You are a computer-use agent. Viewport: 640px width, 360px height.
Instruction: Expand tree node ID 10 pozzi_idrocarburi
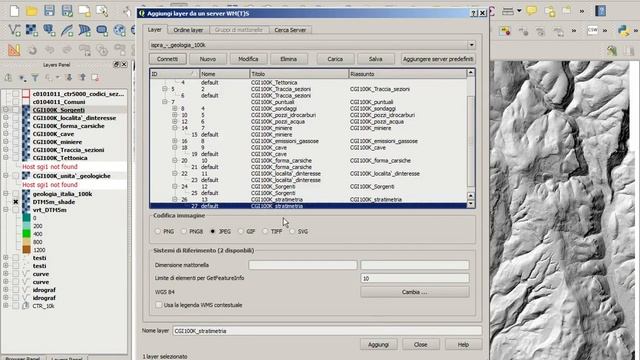174,115
